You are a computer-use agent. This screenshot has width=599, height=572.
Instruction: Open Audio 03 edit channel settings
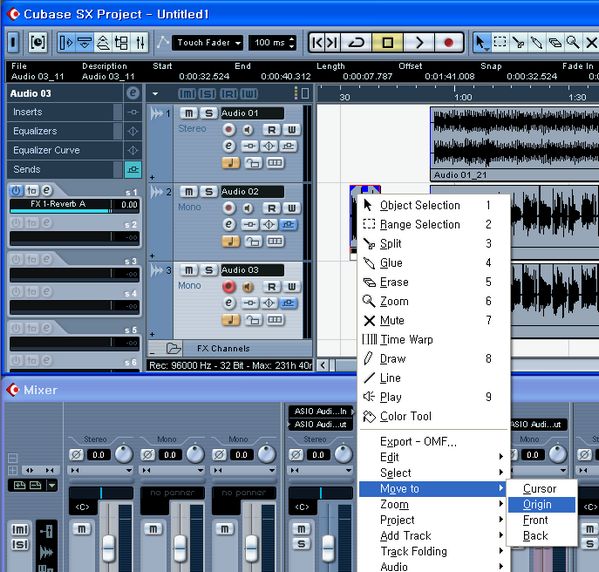coord(228,303)
